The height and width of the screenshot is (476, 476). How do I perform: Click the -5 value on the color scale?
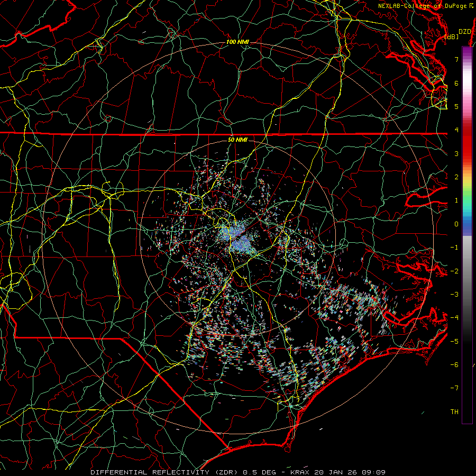click(x=454, y=342)
